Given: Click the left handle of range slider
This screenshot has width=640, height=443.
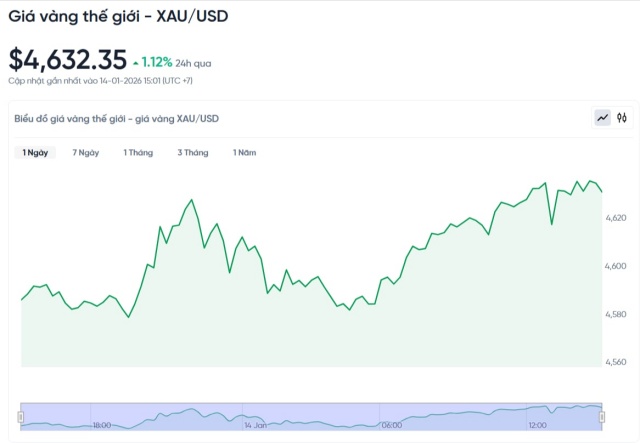Looking at the screenshot, I should click(x=21, y=415).
